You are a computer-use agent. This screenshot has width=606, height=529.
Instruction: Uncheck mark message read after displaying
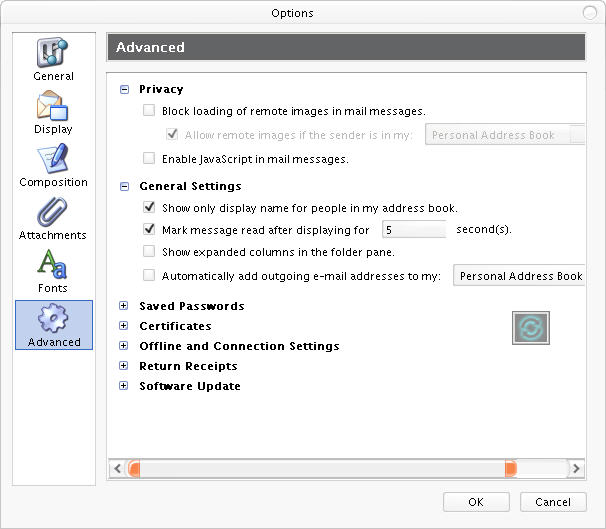pos(149,230)
